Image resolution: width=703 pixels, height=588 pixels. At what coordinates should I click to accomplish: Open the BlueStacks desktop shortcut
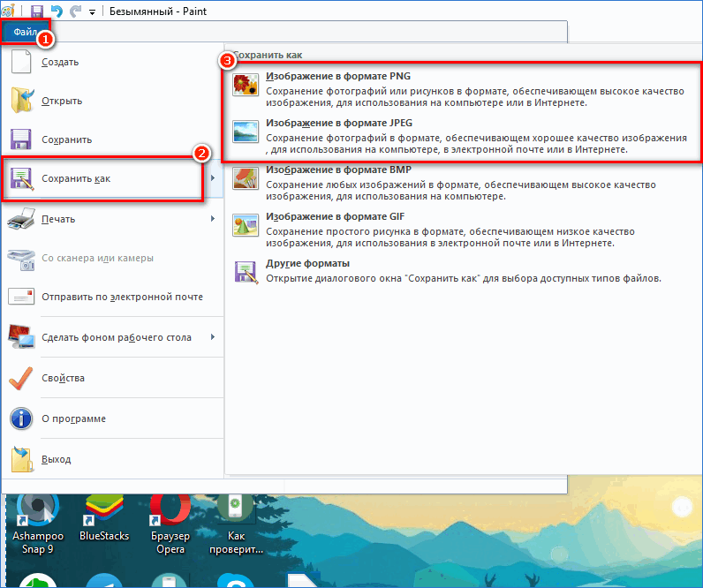click(104, 518)
